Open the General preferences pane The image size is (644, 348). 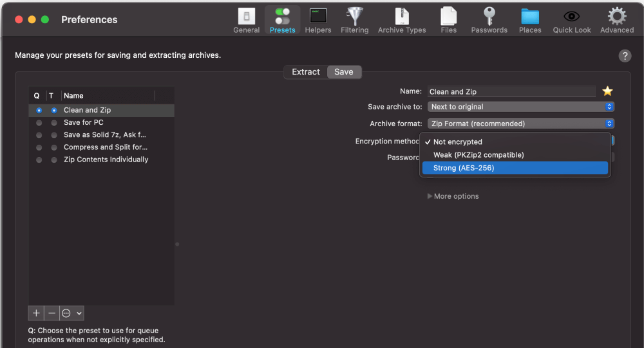pos(246,20)
